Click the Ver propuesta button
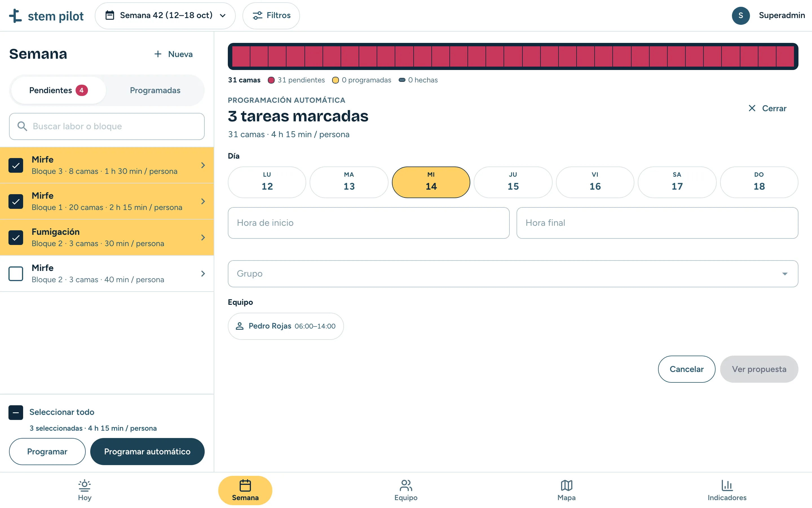Viewport: 812px width, 508px height. coord(759,369)
